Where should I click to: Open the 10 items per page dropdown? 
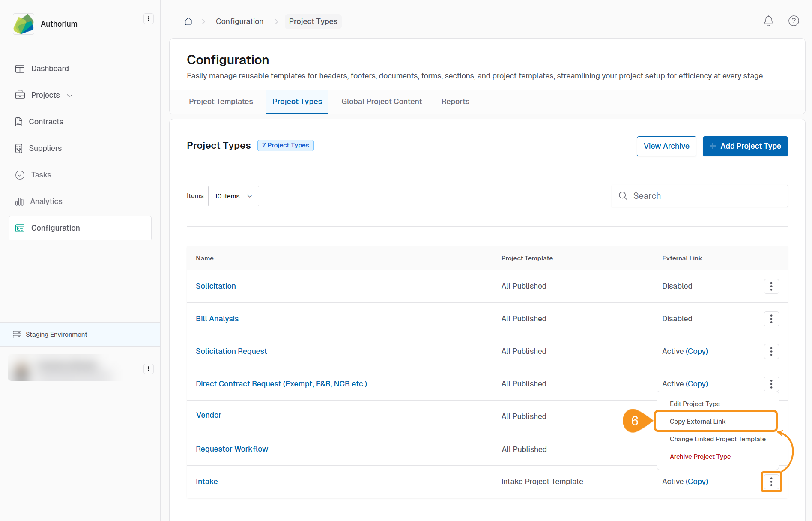point(233,196)
